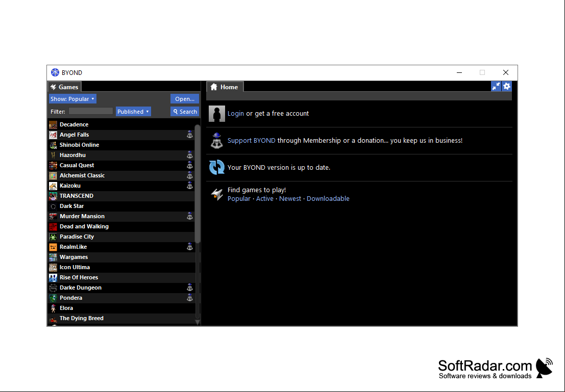Open the Downloadable games link
The image size is (565, 392).
[328, 199]
